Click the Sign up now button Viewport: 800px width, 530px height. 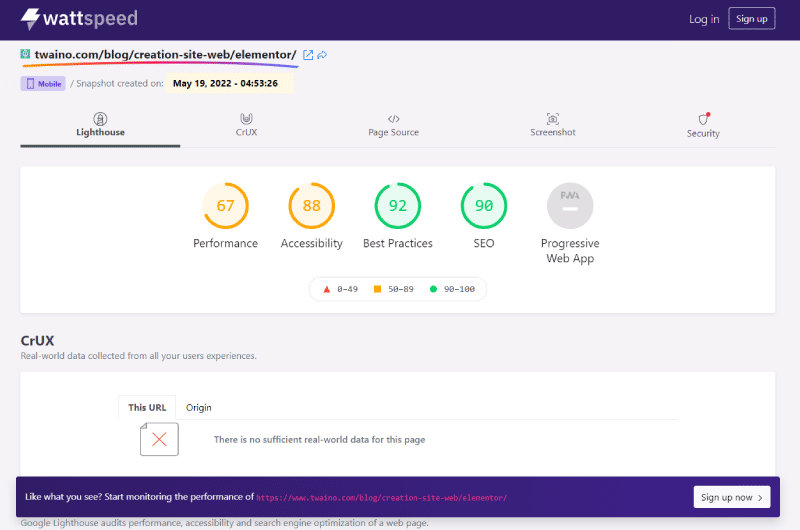(x=732, y=497)
